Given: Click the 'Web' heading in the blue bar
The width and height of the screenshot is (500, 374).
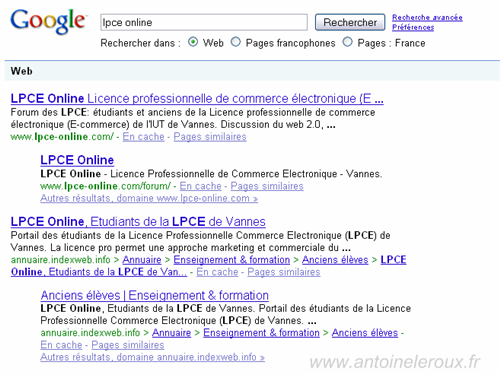Looking at the screenshot, I should 22,71.
